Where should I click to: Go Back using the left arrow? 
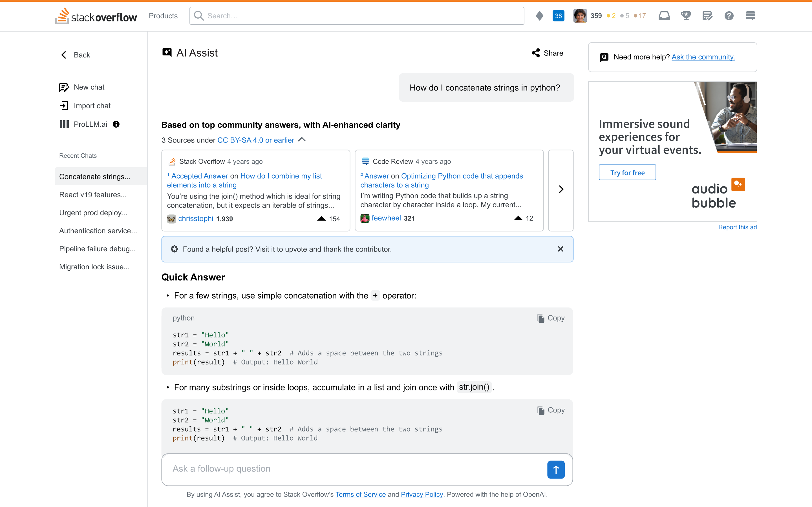click(x=75, y=55)
